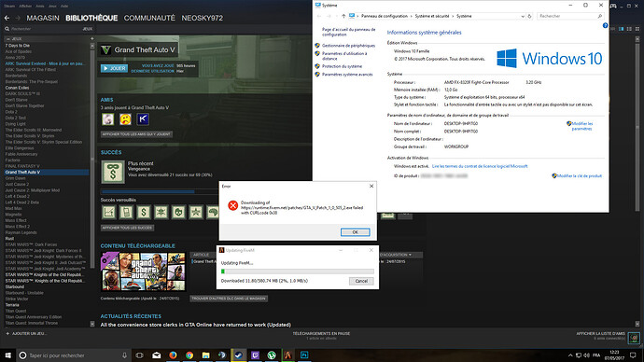Image resolution: width=644 pixels, height=362 pixels.
Task: Click the Steam Big Picture controller icon
Action: coord(613,6)
